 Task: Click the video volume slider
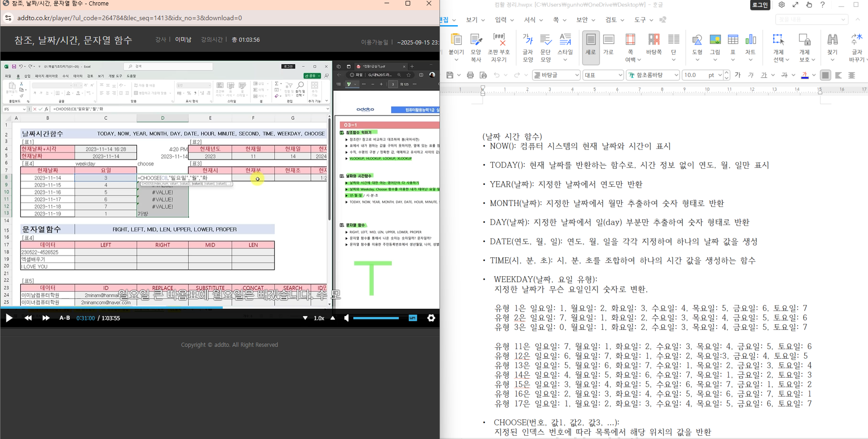coord(376,318)
